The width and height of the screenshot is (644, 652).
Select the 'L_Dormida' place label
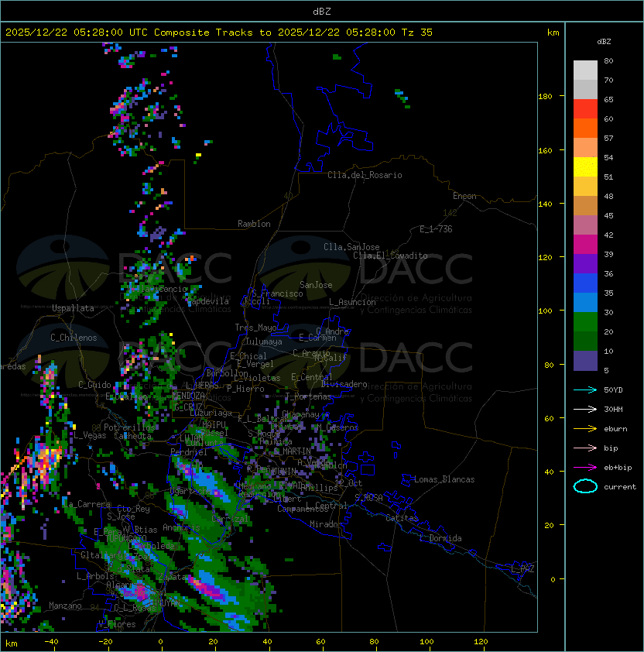tap(440, 538)
